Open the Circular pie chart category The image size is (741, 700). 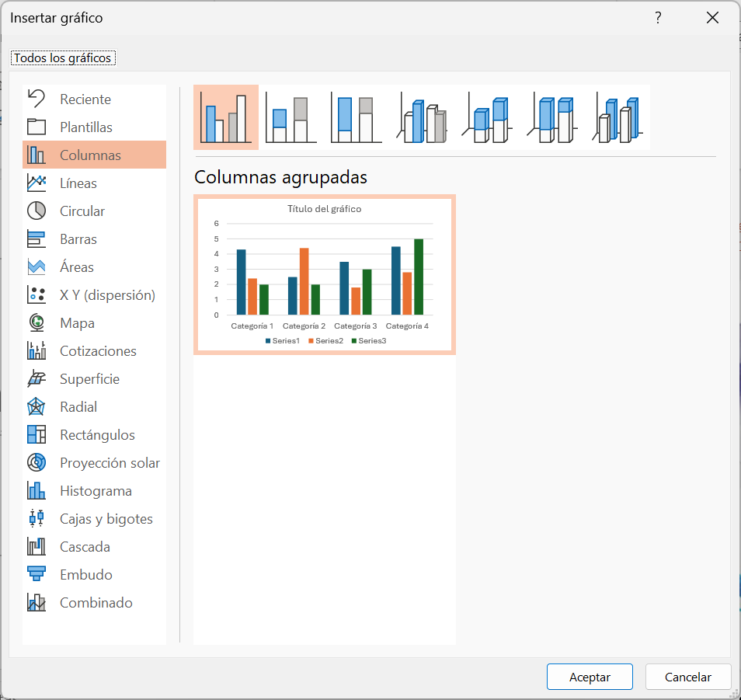pyautogui.click(x=82, y=211)
